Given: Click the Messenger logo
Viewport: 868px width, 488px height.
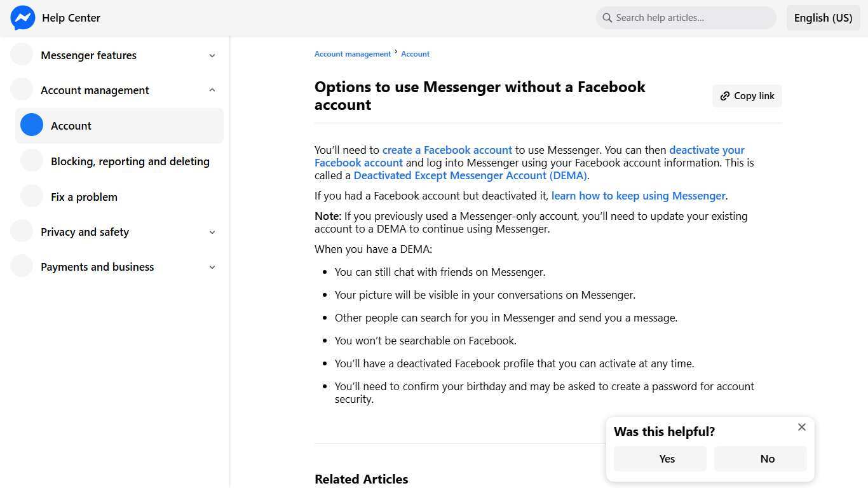Looking at the screenshot, I should (23, 18).
